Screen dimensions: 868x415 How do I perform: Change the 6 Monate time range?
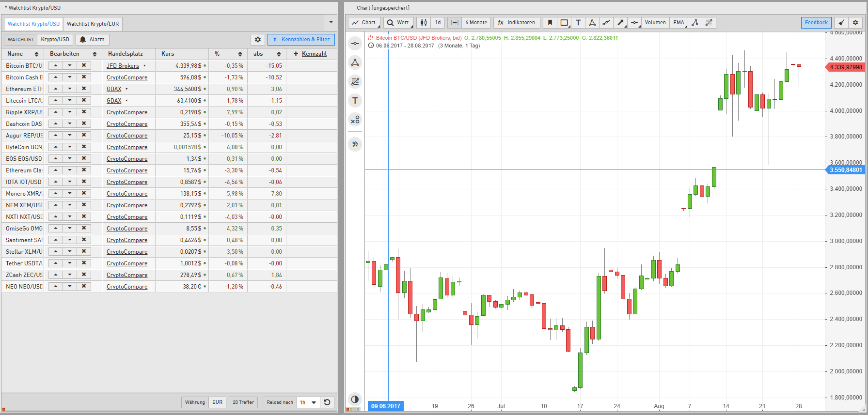click(476, 23)
